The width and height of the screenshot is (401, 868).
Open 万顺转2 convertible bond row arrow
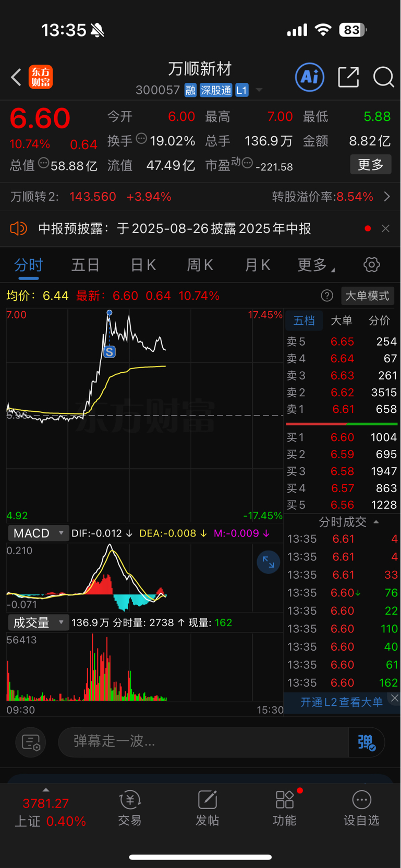point(387,197)
